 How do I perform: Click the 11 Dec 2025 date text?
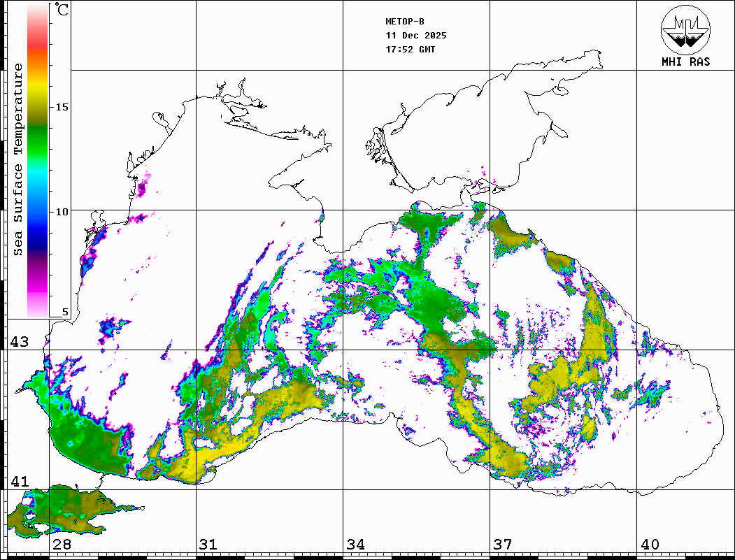[x=415, y=36]
